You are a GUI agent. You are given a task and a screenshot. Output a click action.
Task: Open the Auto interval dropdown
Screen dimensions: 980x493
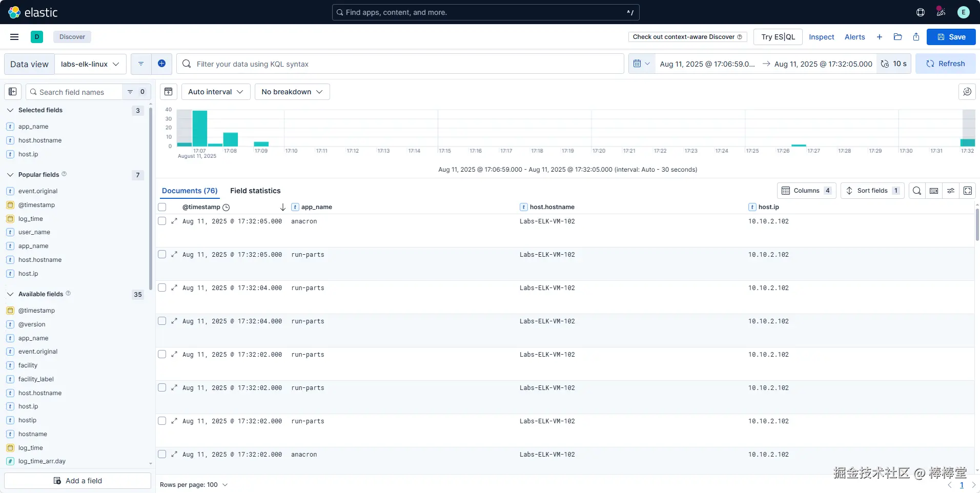[216, 92]
